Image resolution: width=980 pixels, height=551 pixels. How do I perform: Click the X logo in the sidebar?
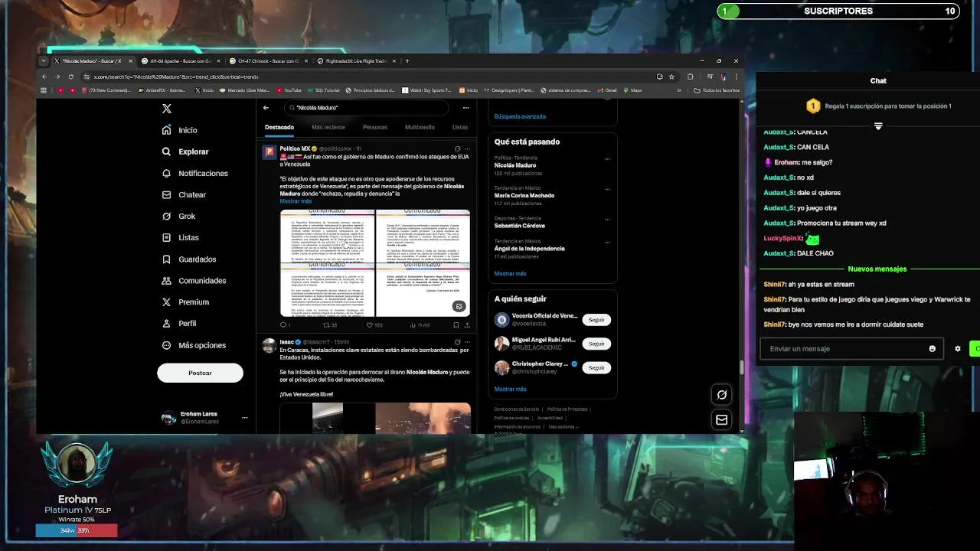click(166, 109)
